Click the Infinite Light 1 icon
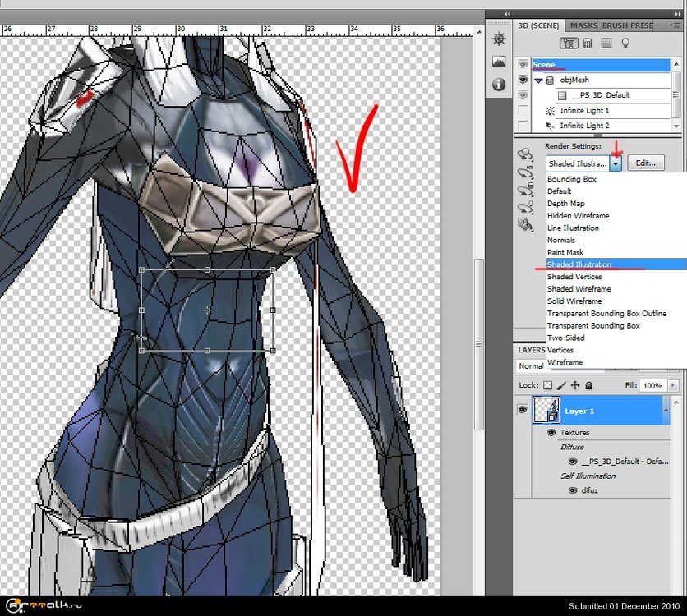Image resolution: width=687 pixels, height=616 pixels. coord(550,111)
